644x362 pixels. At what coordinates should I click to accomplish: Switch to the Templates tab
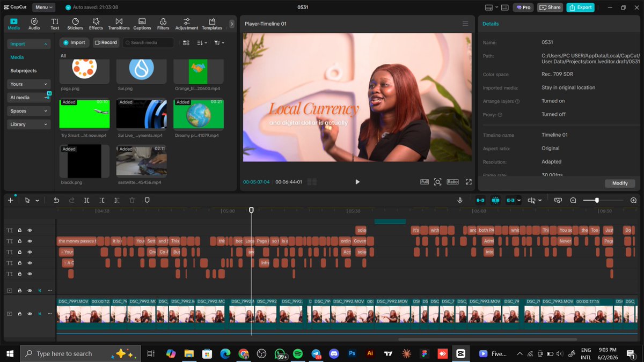[x=212, y=24]
